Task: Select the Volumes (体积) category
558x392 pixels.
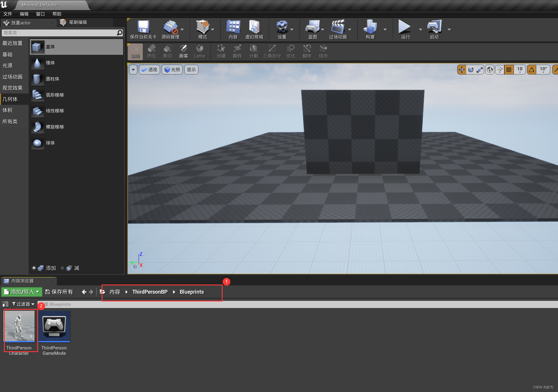Action: 7,110
